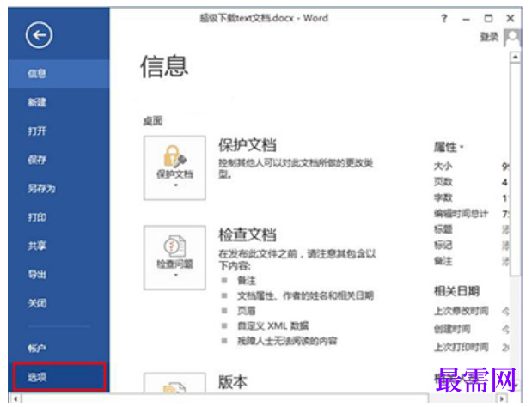Click the back arrow circle icon
The height and width of the screenshot is (407, 532).
click(39, 35)
